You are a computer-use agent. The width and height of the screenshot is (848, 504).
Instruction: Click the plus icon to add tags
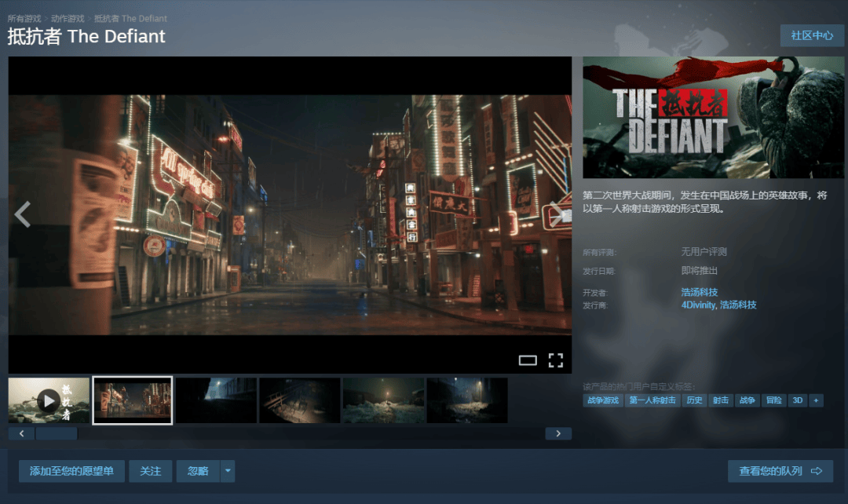coord(817,400)
